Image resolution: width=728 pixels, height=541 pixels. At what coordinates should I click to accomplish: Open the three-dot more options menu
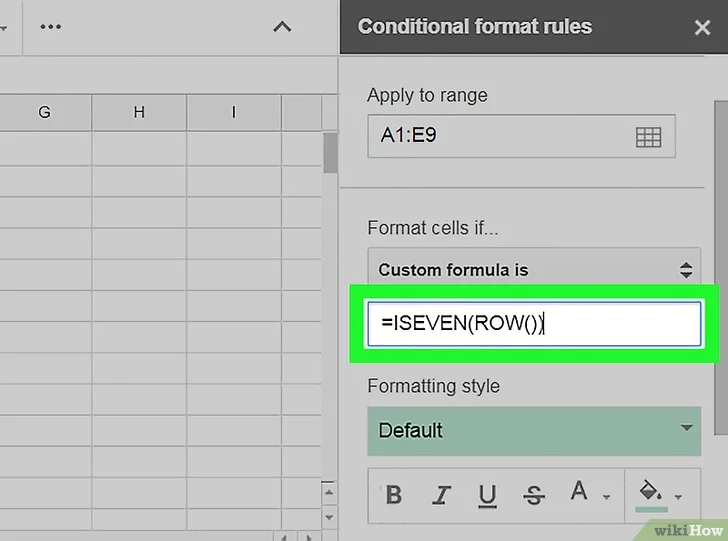click(x=51, y=26)
